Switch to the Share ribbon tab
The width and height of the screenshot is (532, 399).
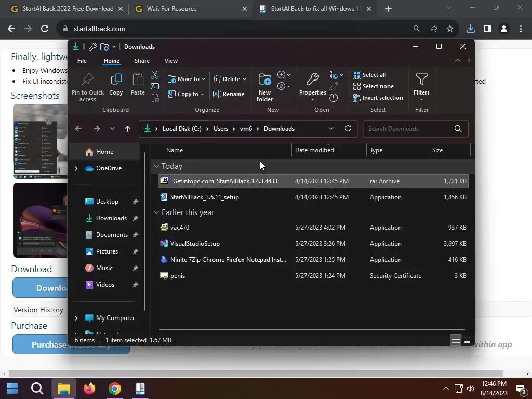pos(142,61)
